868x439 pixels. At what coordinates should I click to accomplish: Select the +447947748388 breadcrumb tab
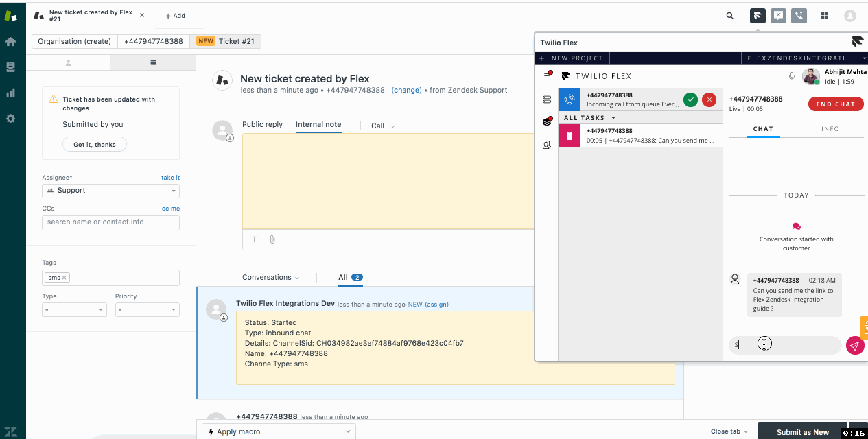click(153, 41)
